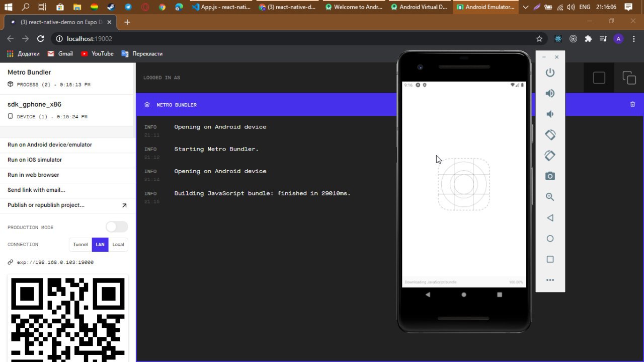The width and height of the screenshot is (644, 362).
Task: Rotate emulator left icon
Action: pos(550,134)
